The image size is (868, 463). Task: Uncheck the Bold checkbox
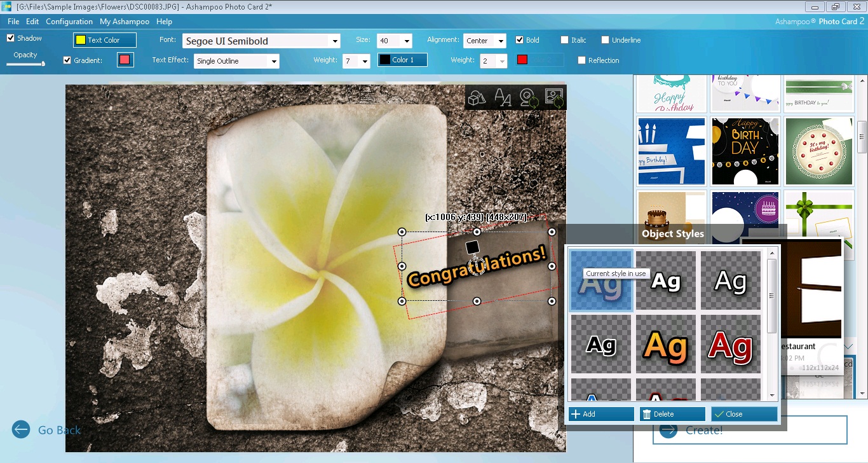click(520, 40)
